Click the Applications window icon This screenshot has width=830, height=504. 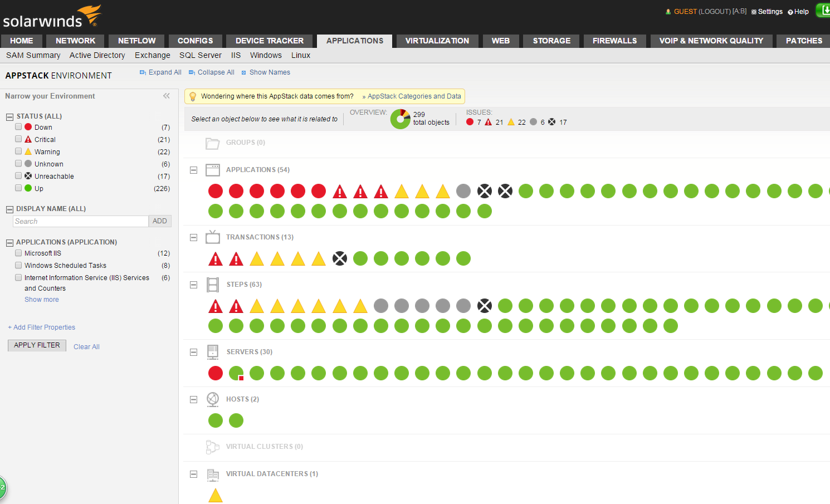pyautogui.click(x=212, y=170)
